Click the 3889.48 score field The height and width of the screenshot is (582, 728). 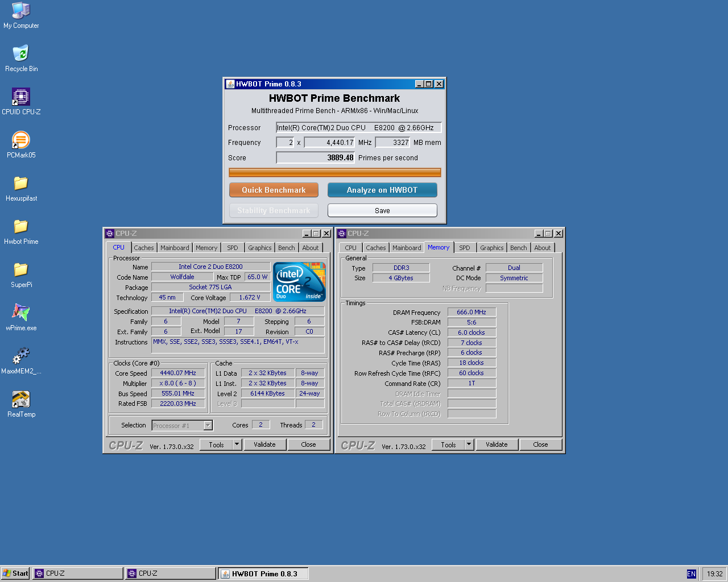[316, 157]
